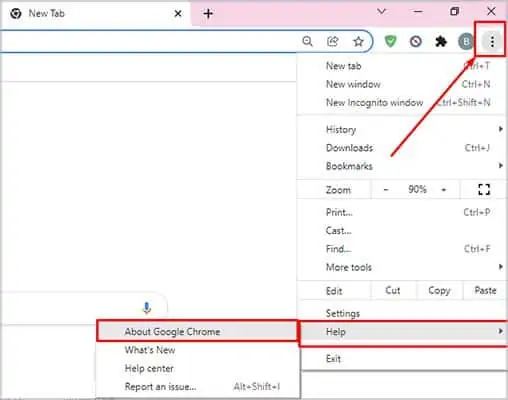Screen dimensions: 508x400
Task: Restore down the Chrome window
Action: [x=454, y=12]
